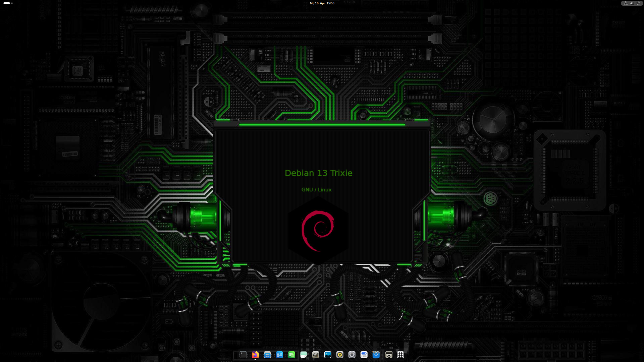Screen dimensions: 644x362
Task: Click the volume speaker icon in top bar
Action: tap(632, 3)
